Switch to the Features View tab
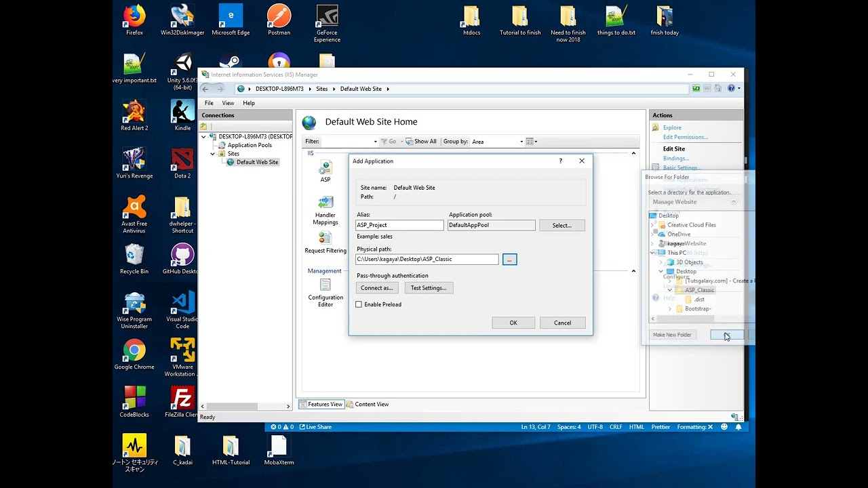 tap(321, 404)
